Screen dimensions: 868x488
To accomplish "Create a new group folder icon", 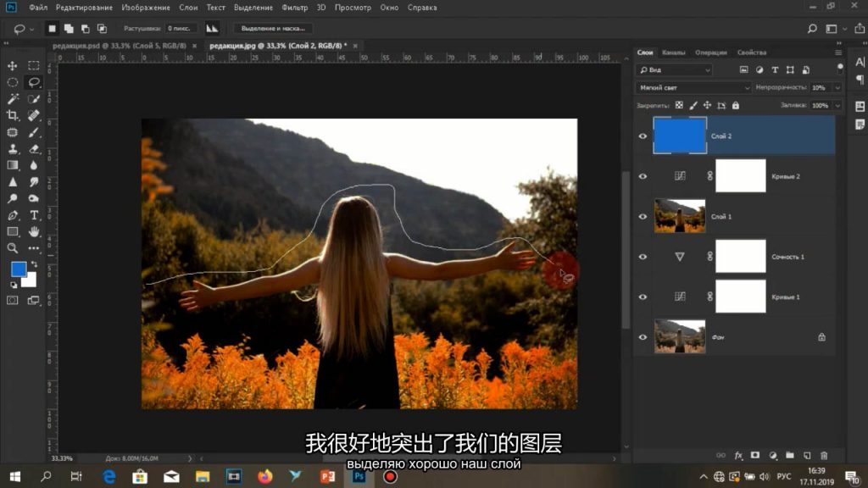I will coord(789,454).
